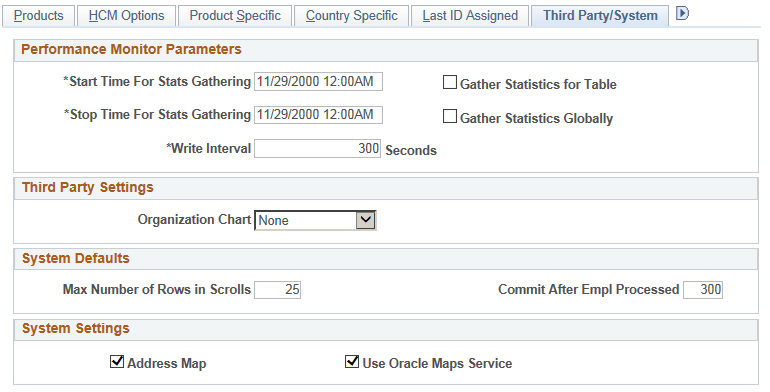Open the Product Specific tab
Image resolution: width=770 pixels, height=392 pixels.
click(235, 16)
